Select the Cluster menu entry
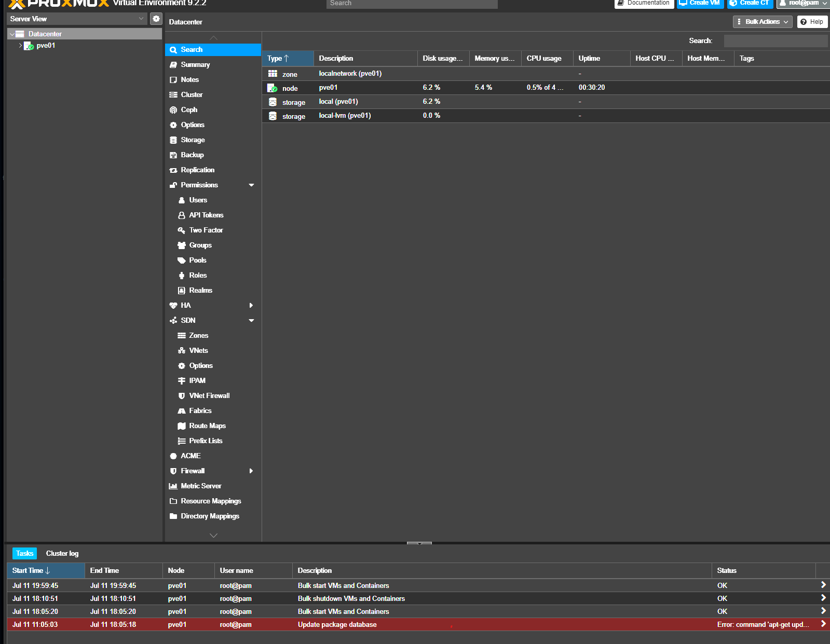The height and width of the screenshot is (644, 830). pyautogui.click(x=213, y=94)
